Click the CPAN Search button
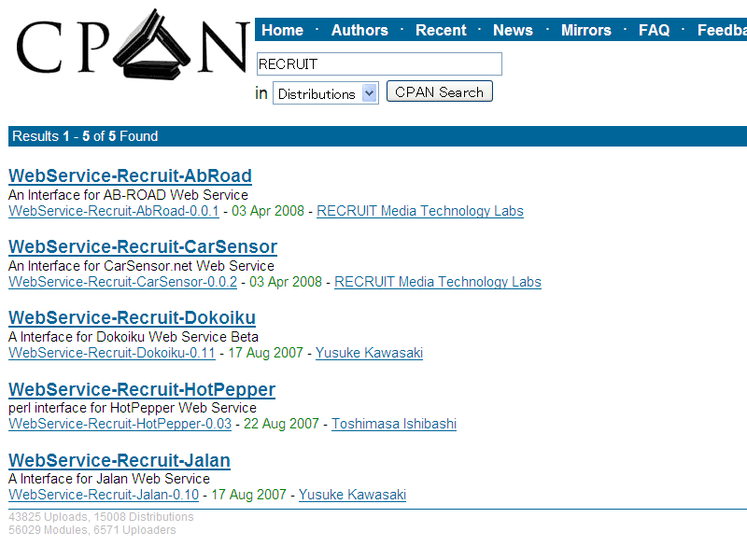747x560 pixels. 439,91
